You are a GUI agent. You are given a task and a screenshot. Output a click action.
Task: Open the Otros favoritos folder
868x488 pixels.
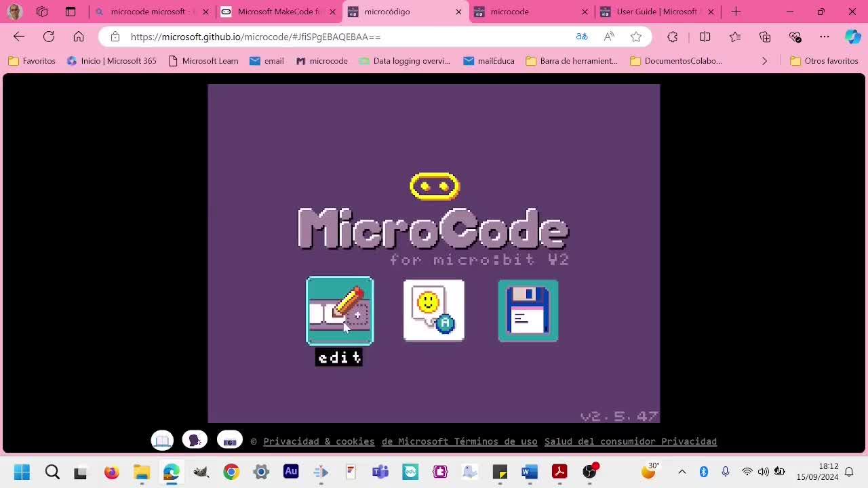coord(825,61)
